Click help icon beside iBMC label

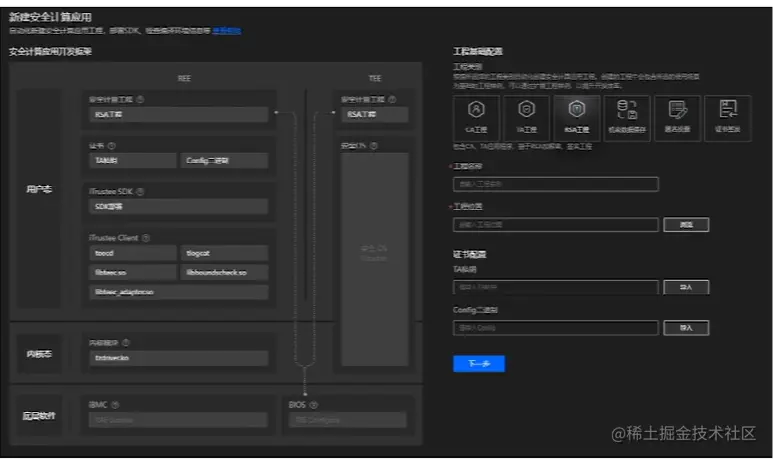[115, 405]
